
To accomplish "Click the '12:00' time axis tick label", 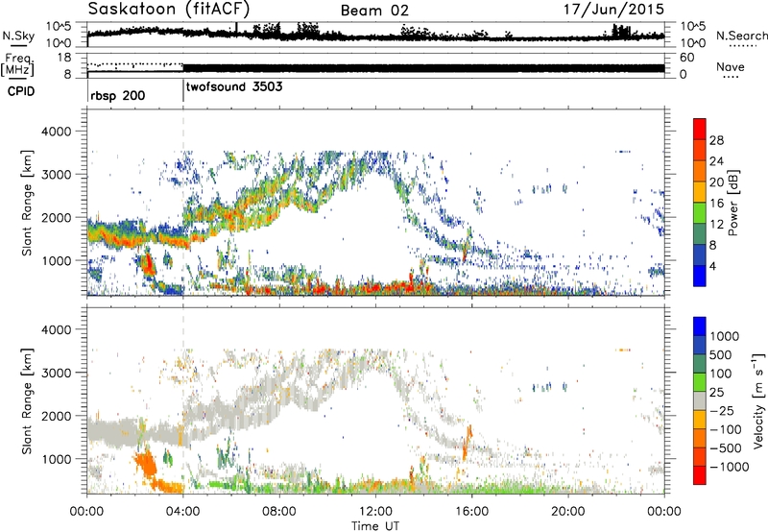I will click(375, 512).
